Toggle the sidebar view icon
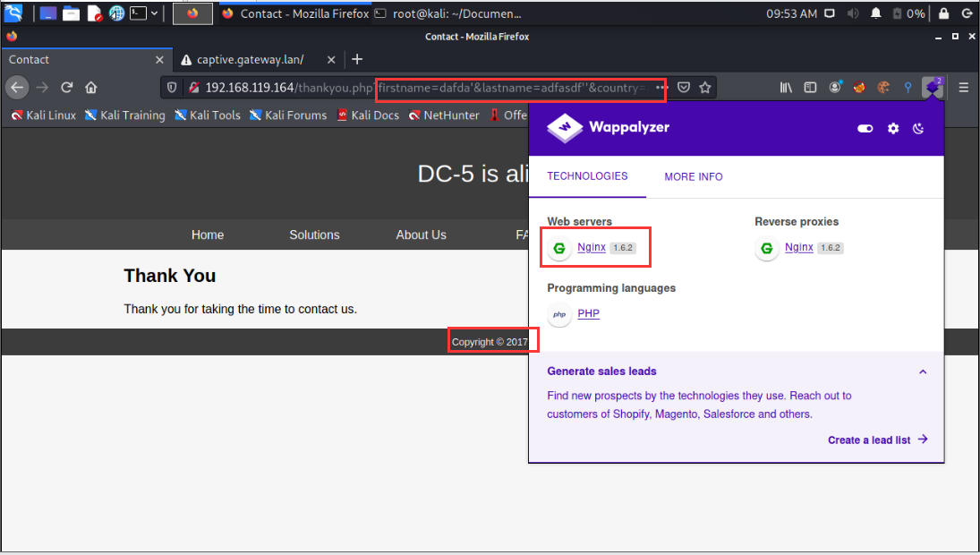980x555 pixels. [x=810, y=88]
